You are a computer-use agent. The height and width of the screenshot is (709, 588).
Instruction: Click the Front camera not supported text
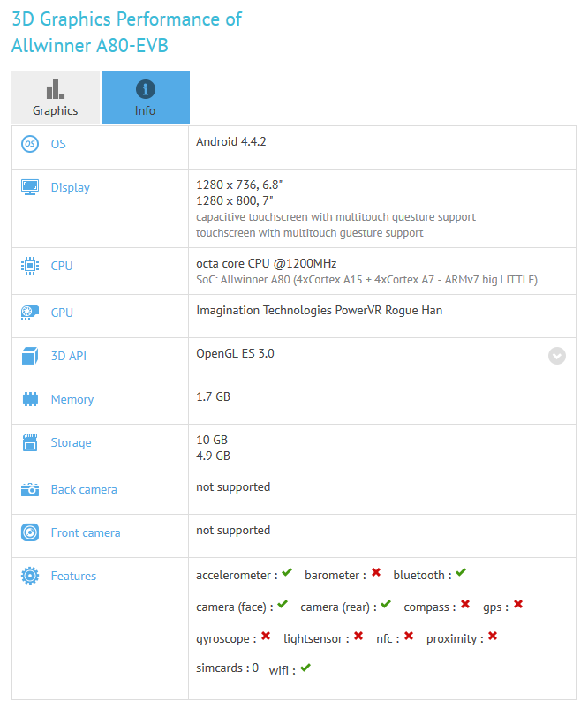233,531
